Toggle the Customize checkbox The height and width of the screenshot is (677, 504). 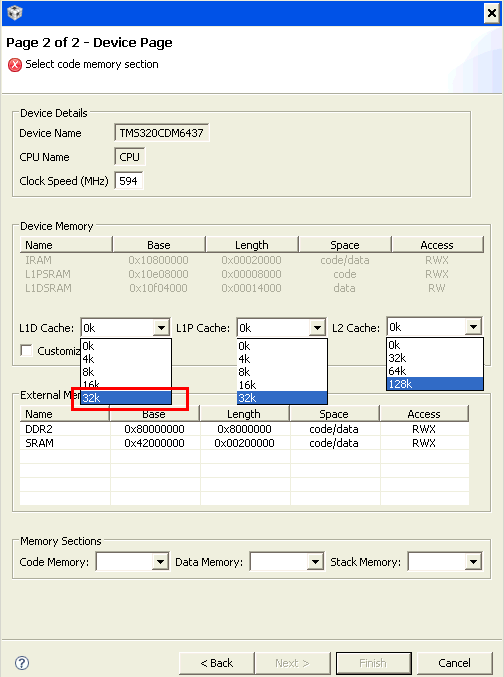coord(27,350)
